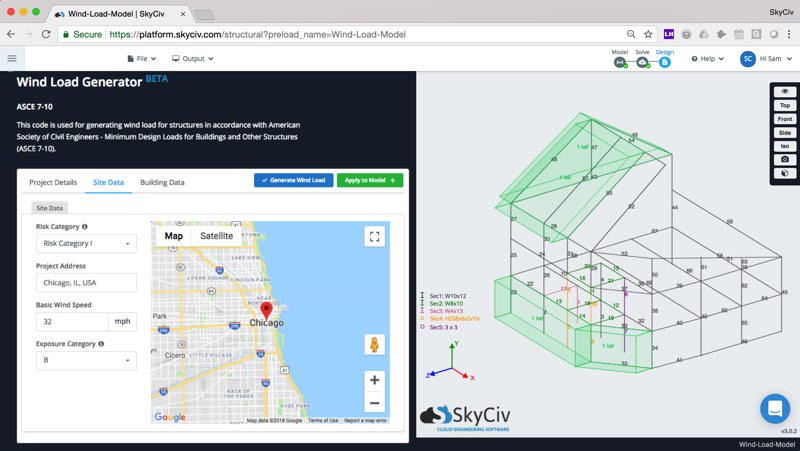800x451 pixels.
Task: Show Exposure Category info icon
Action: click(101, 344)
